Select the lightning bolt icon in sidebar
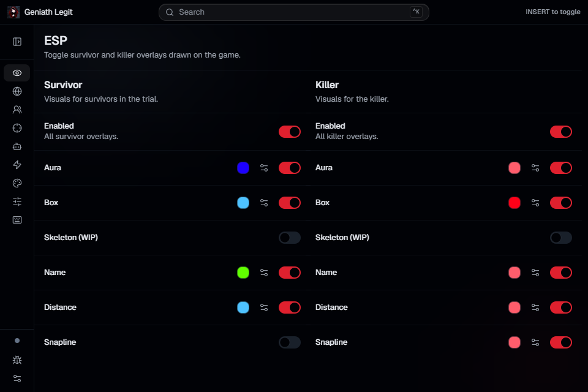Screen dimensions: 588x392 pyautogui.click(x=17, y=165)
